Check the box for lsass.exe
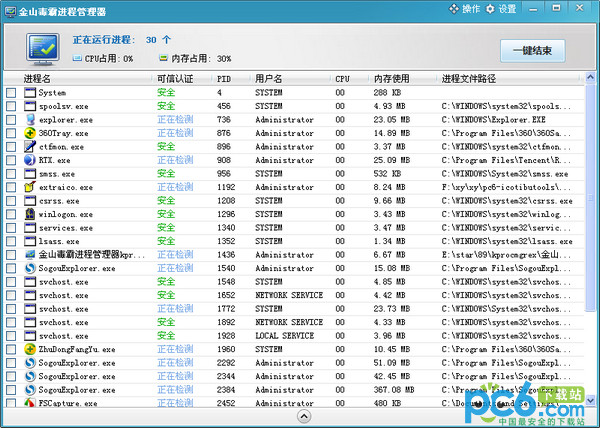600x428 pixels. (11, 242)
